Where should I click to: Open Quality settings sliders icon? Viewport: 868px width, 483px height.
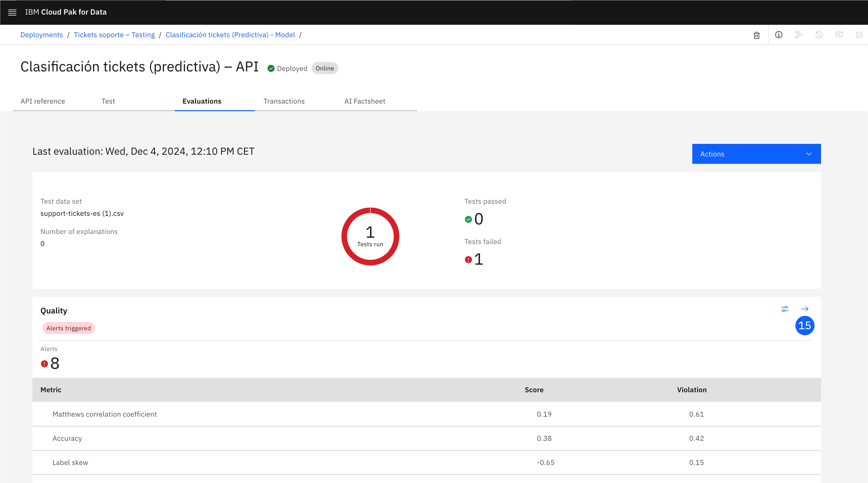pyautogui.click(x=785, y=309)
